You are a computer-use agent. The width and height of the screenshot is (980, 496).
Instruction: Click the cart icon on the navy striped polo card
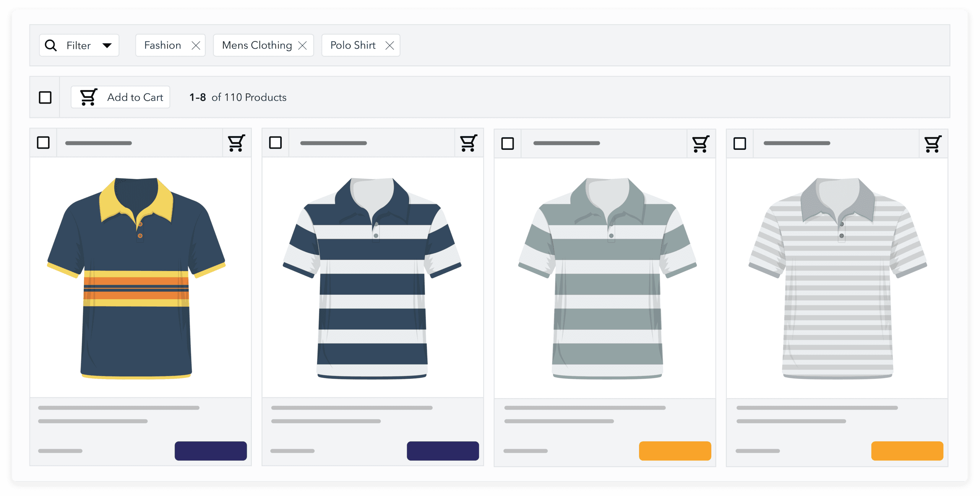pos(468,143)
